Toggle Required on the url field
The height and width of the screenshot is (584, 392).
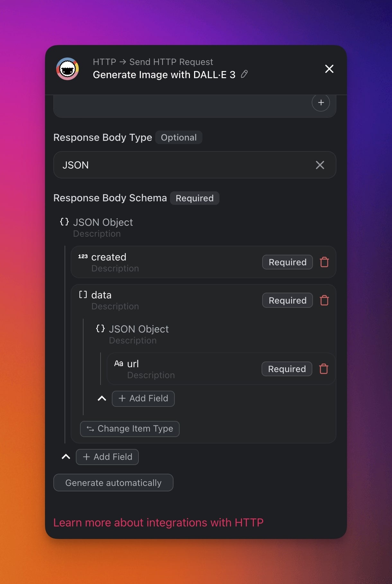point(287,369)
